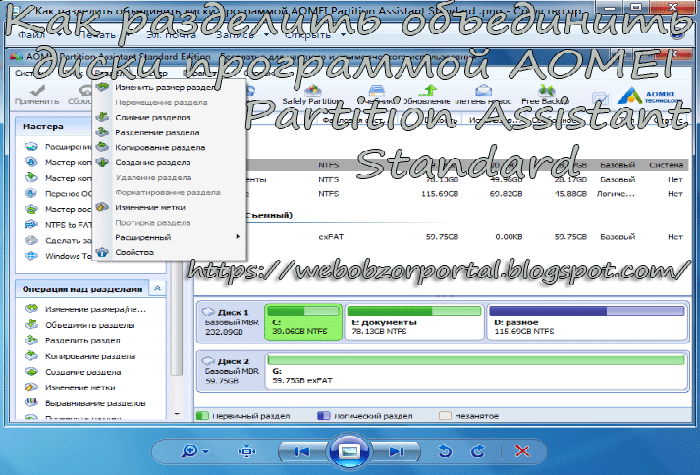700x475 pixels.
Task: Click the exFAT cell in partition table
Action: [331, 237]
